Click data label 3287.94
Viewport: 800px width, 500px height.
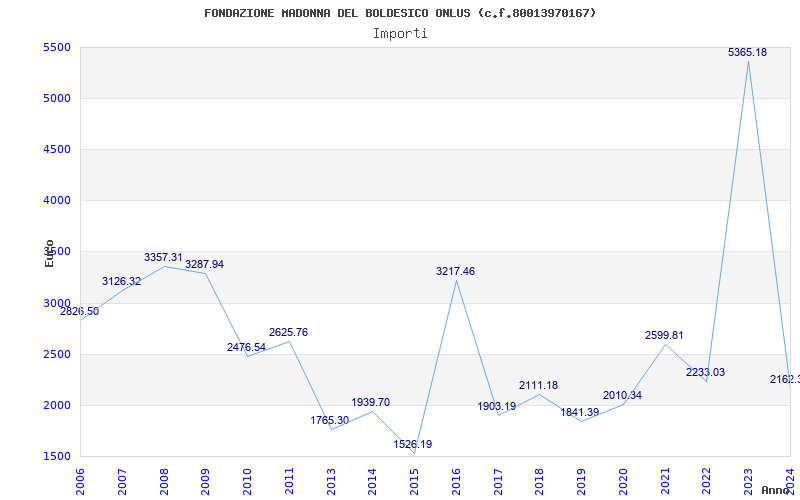[205, 264]
